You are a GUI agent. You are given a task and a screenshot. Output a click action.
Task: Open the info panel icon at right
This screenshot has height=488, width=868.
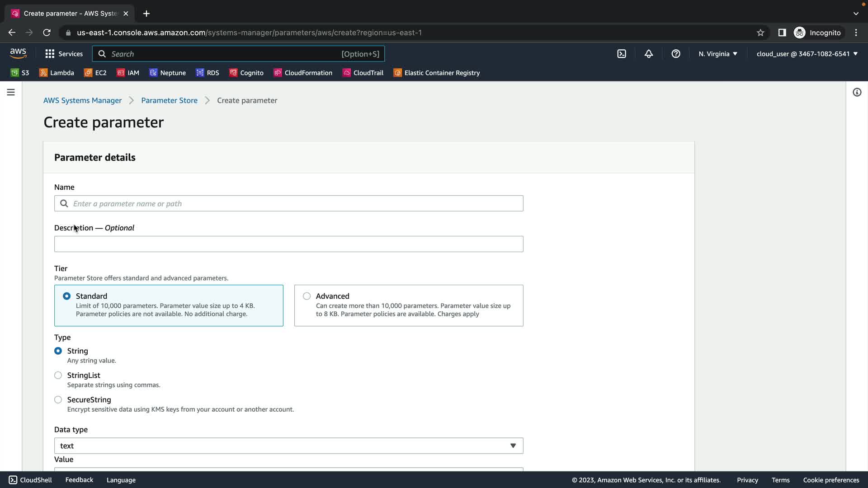857,92
